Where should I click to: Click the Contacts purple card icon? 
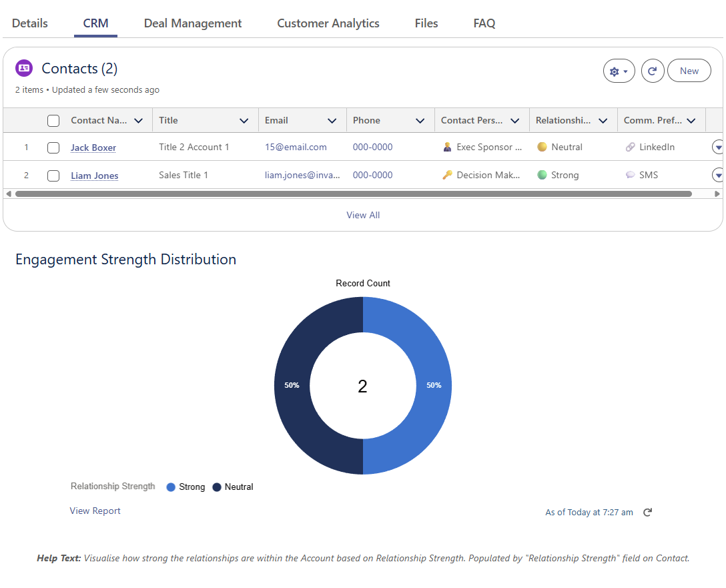pyautogui.click(x=24, y=68)
